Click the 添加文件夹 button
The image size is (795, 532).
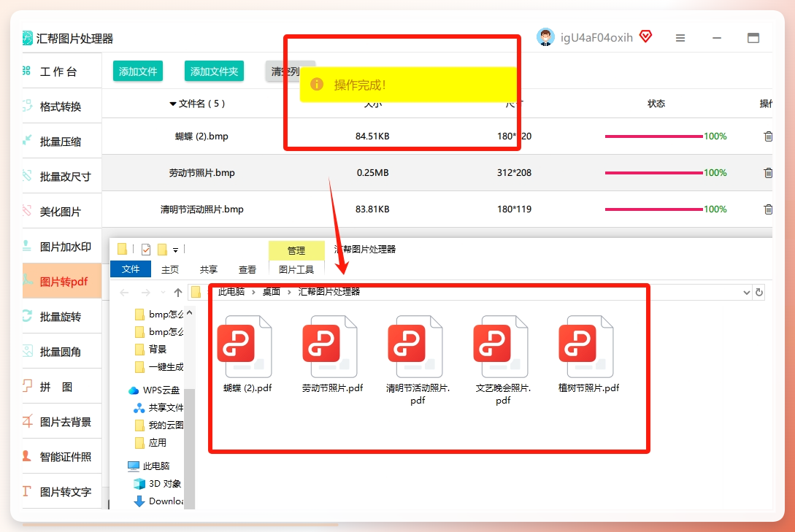pos(214,72)
